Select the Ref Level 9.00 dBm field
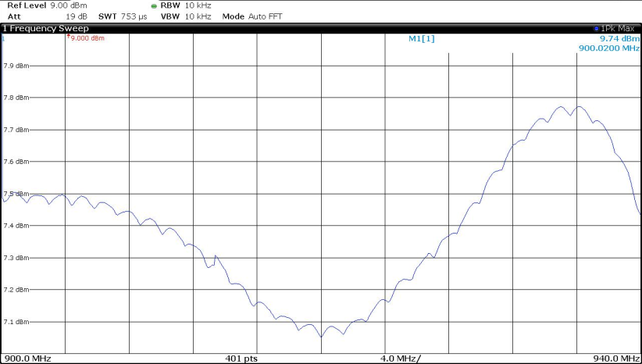 coord(47,6)
